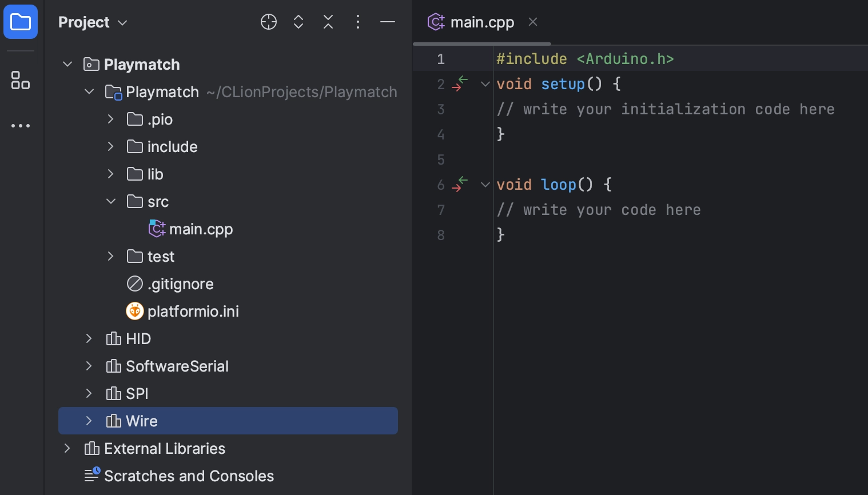Collapse the Playmatch CLionProjects module node
Viewport: 868px width, 495px height.
pyautogui.click(x=89, y=91)
